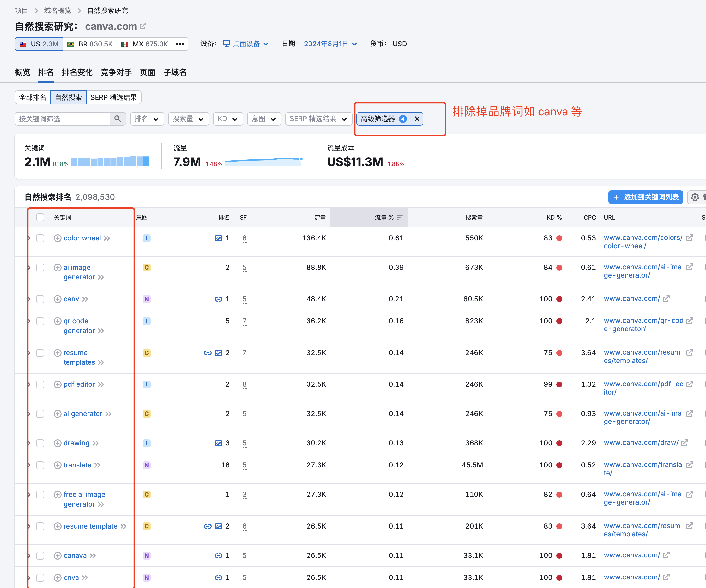Screen dimensions: 706x588
Task: Open external link icon for color-wheel URL
Action: (690, 237)
